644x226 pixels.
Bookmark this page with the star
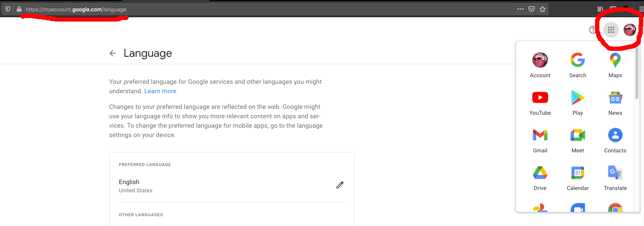[x=543, y=9]
